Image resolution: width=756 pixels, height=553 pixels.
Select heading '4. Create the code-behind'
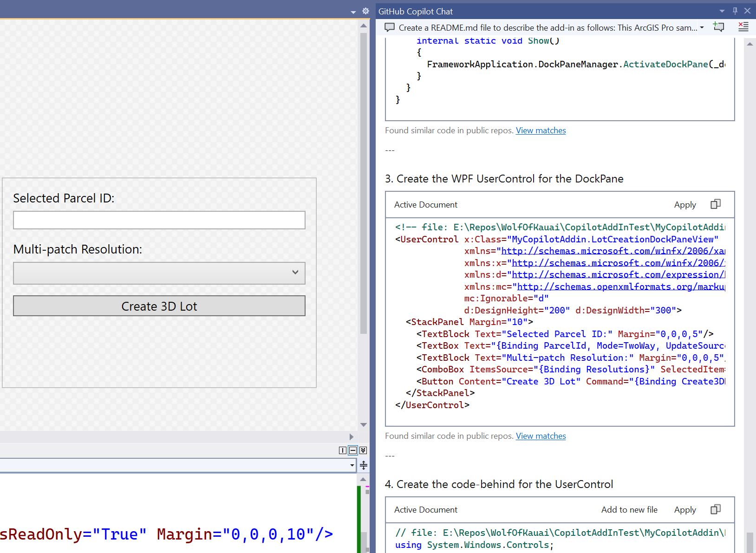click(x=499, y=484)
